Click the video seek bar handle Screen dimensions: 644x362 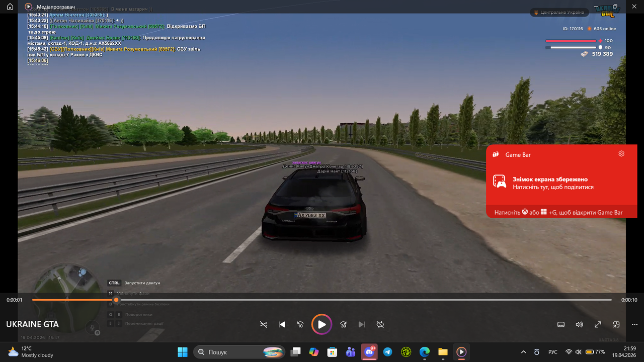(x=116, y=300)
